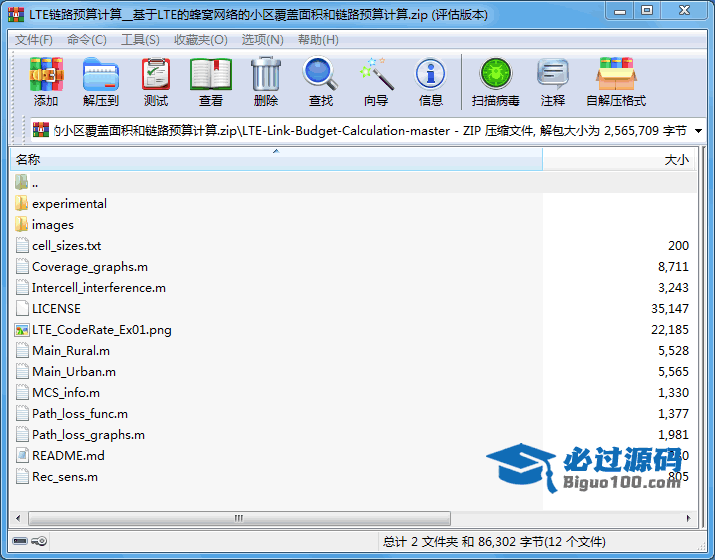
Task: Click the Delete (删除) trash icon
Action: (266, 74)
